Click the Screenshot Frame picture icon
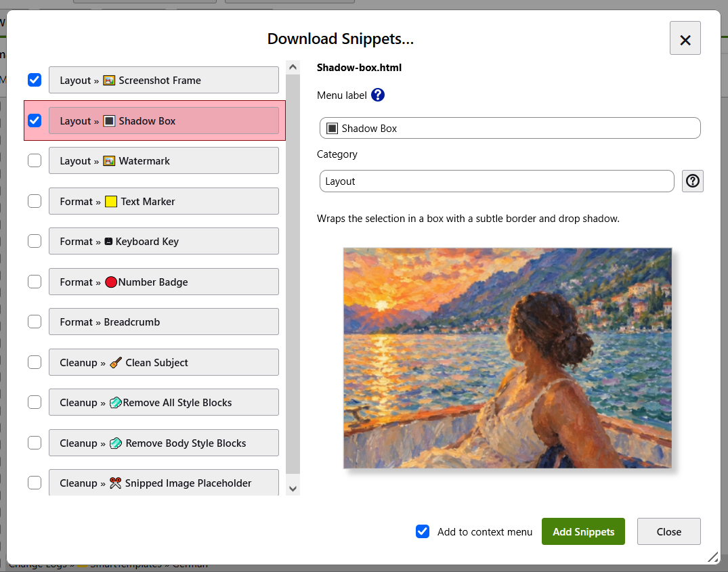This screenshot has width=728, height=572. (109, 81)
